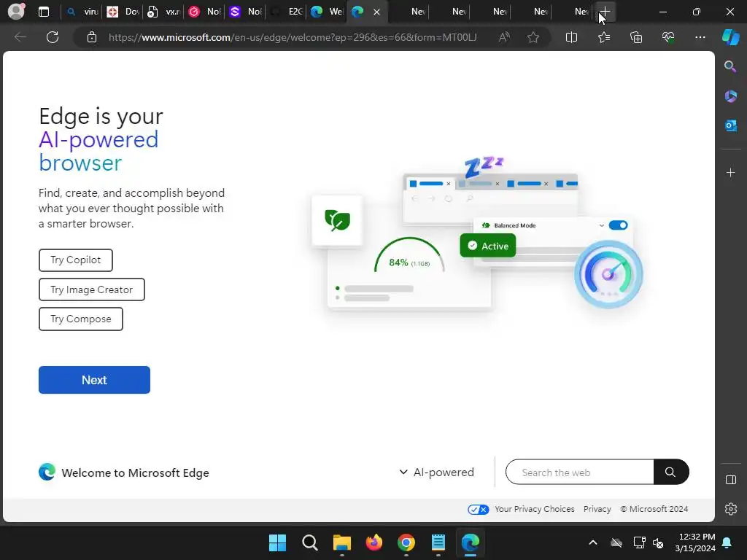View site information lock icon

(x=92, y=37)
